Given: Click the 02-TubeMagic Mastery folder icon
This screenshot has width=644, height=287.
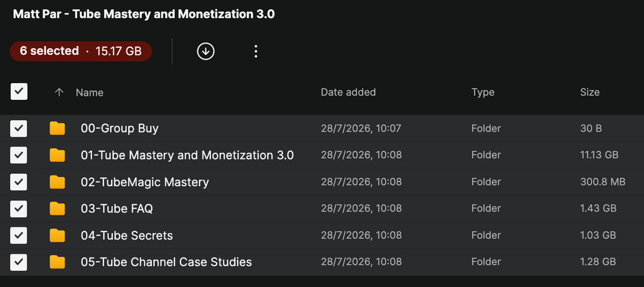Looking at the screenshot, I should [57, 182].
